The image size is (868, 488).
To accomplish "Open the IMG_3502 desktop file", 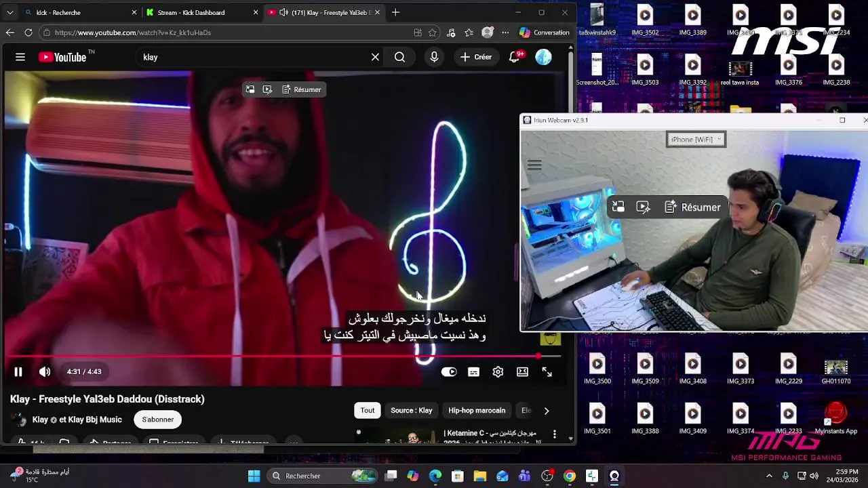I will click(x=645, y=20).
